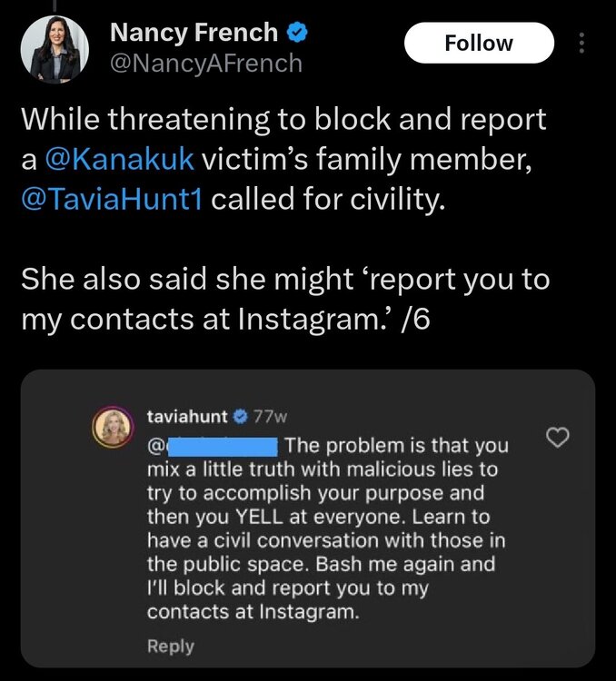The image size is (616, 681).
Task: Click the @NancyAFrench handle
Action: pyautogui.click(x=205, y=63)
